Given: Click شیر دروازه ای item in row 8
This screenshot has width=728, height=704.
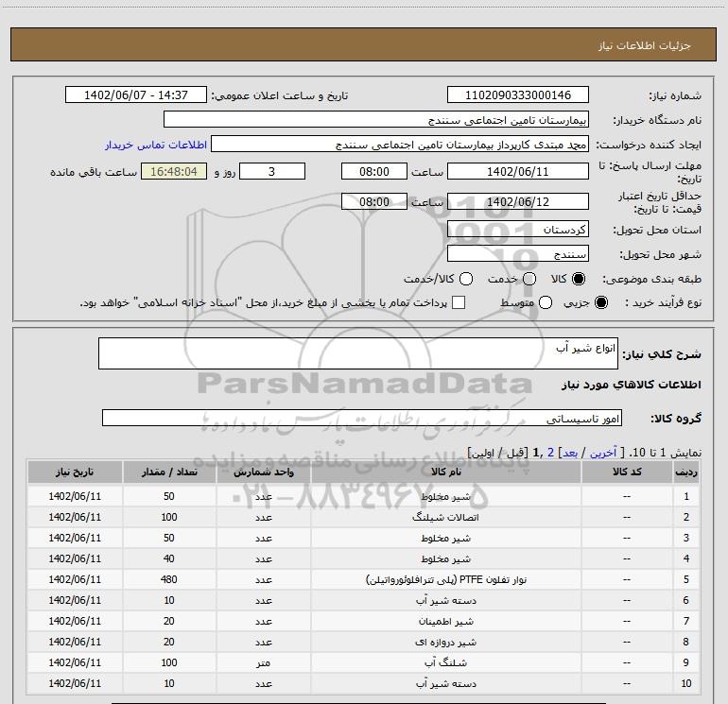Looking at the screenshot, I should point(445,642).
